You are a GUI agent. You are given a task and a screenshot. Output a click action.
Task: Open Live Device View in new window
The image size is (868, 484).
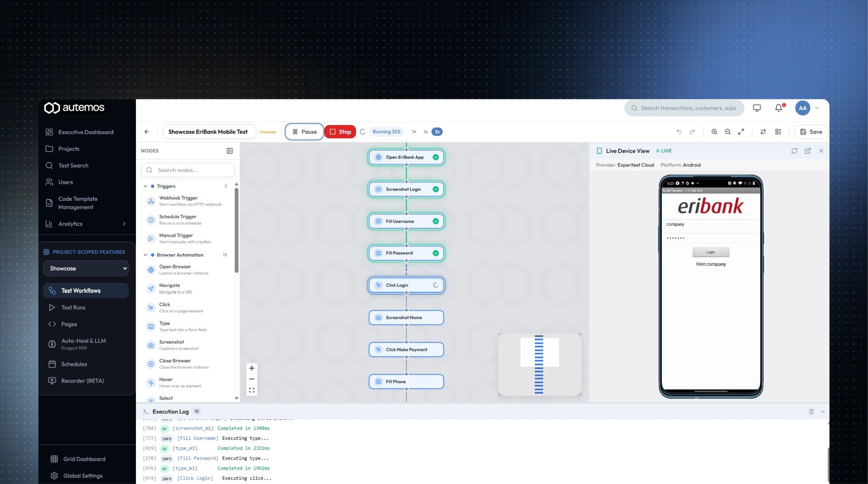point(808,151)
